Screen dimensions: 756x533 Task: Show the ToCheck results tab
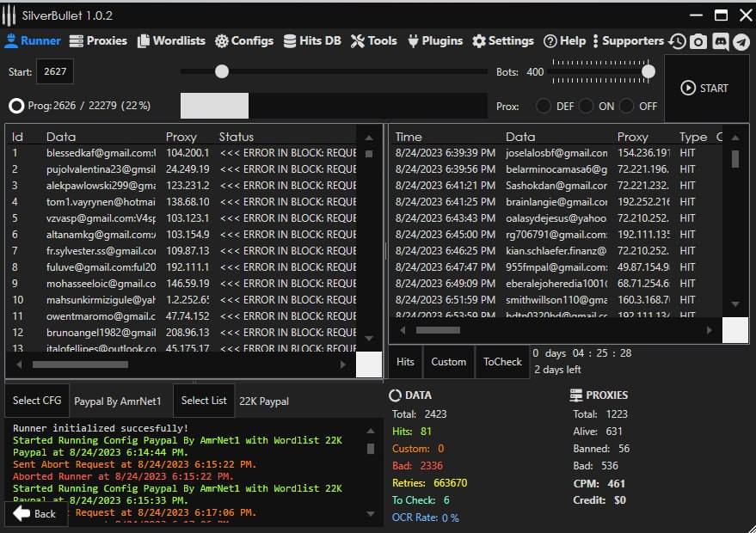(x=502, y=362)
